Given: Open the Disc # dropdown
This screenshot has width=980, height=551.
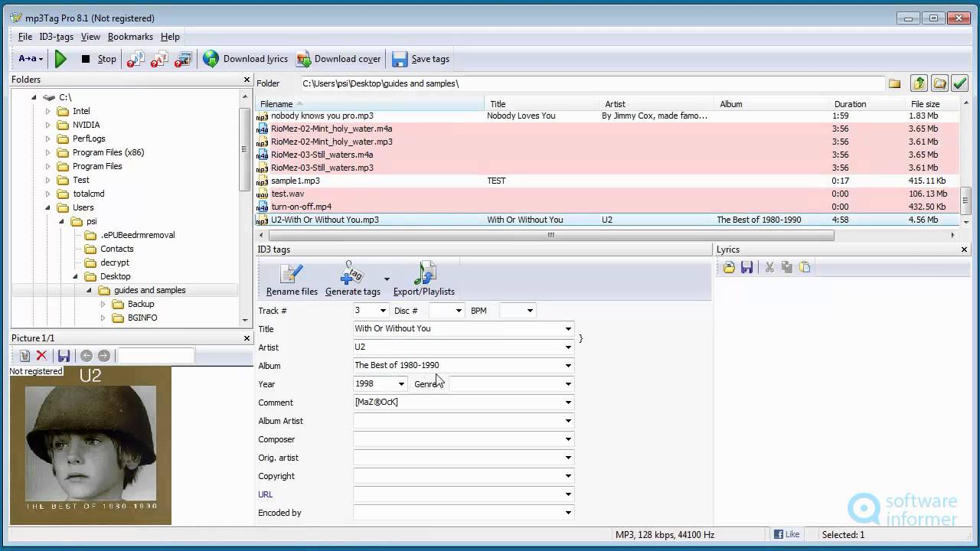Looking at the screenshot, I should pos(459,311).
